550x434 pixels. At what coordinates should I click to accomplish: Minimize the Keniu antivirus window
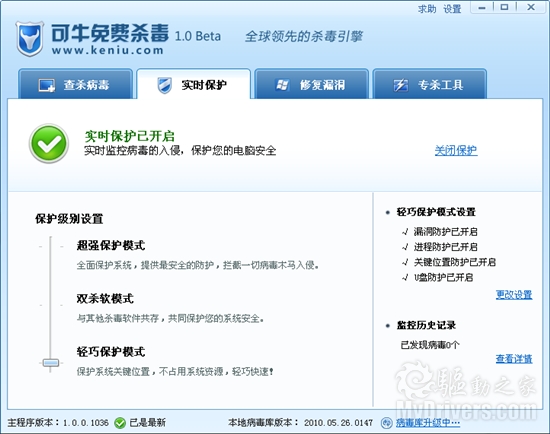[482, 7]
